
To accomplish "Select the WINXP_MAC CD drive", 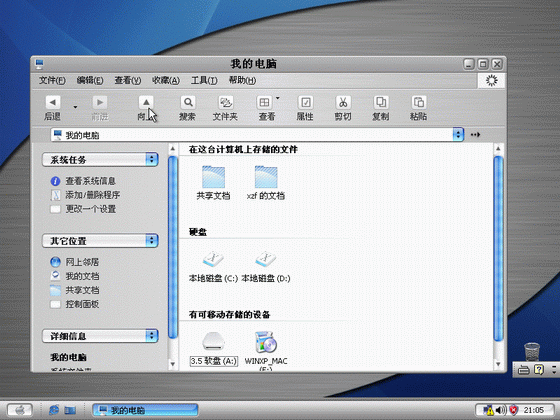I will [x=266, y=342].
